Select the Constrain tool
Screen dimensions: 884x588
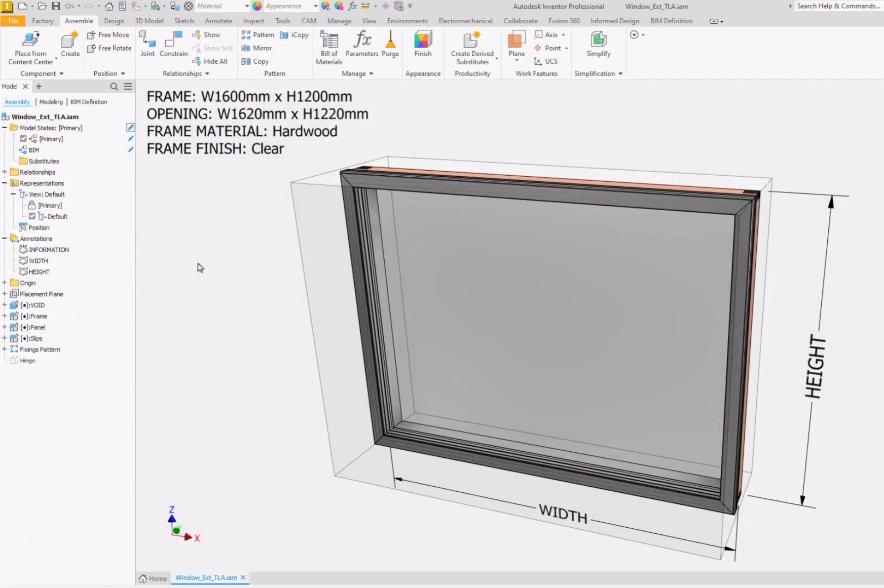pyautogui.click(x=173, y=41)
